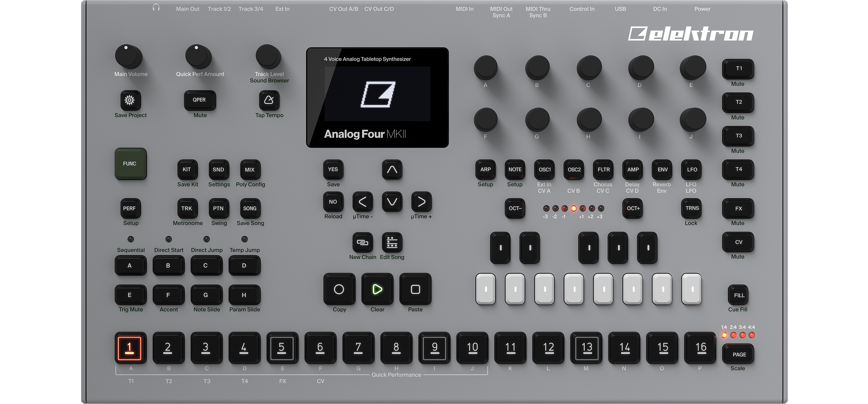Adjust the Quick Perf Amount knob
868x404 pixels.
(x=199, y=56)
